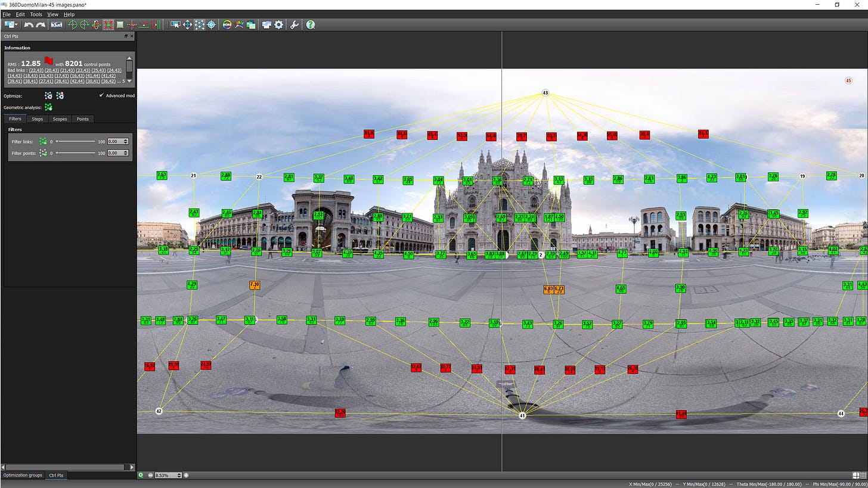Viewport: 868px width, 488px height.
Task: Run Geometric analysis via its green icon
Action: [x=48, y=107]
